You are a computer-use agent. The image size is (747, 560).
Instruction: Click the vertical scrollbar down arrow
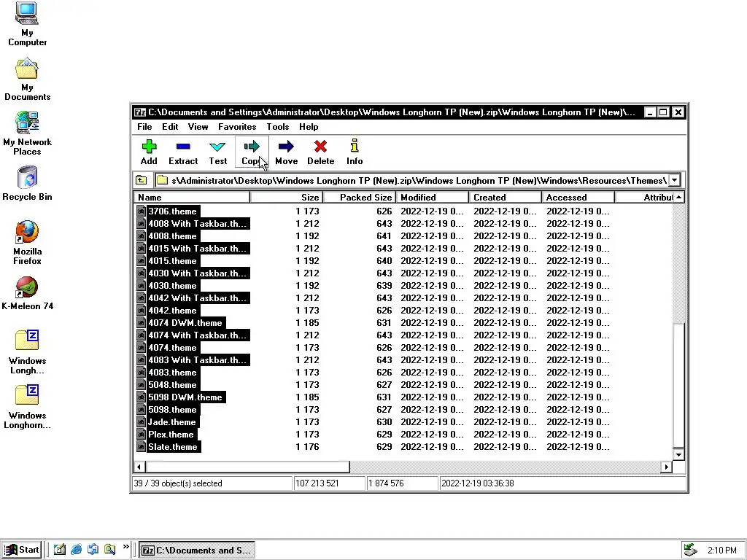pyautogui.click(x=678, y=454)
